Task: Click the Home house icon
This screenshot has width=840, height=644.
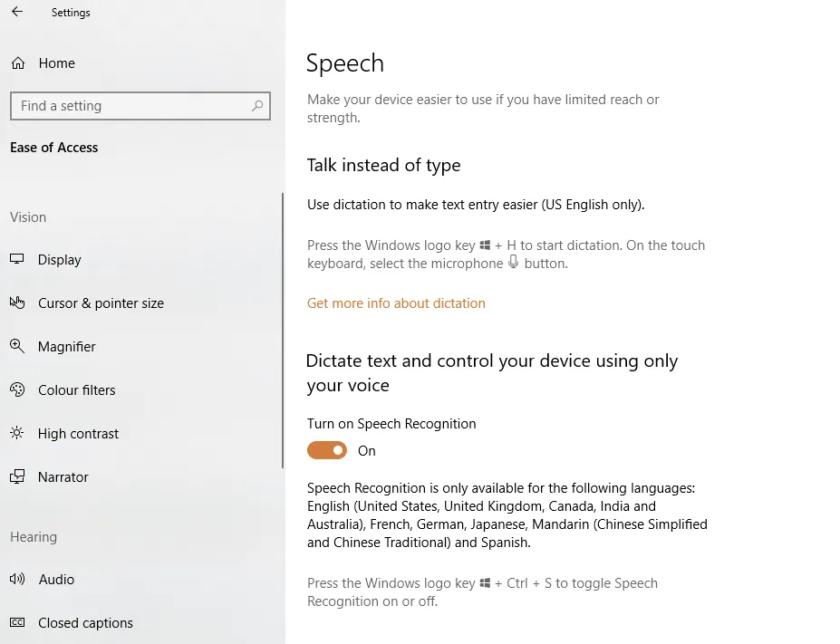Action: tap(18, 63)
